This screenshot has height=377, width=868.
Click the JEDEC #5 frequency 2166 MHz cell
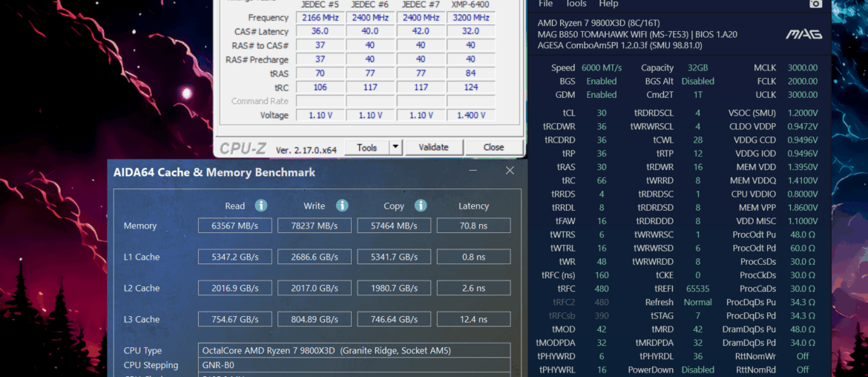[x=320, y=17]
